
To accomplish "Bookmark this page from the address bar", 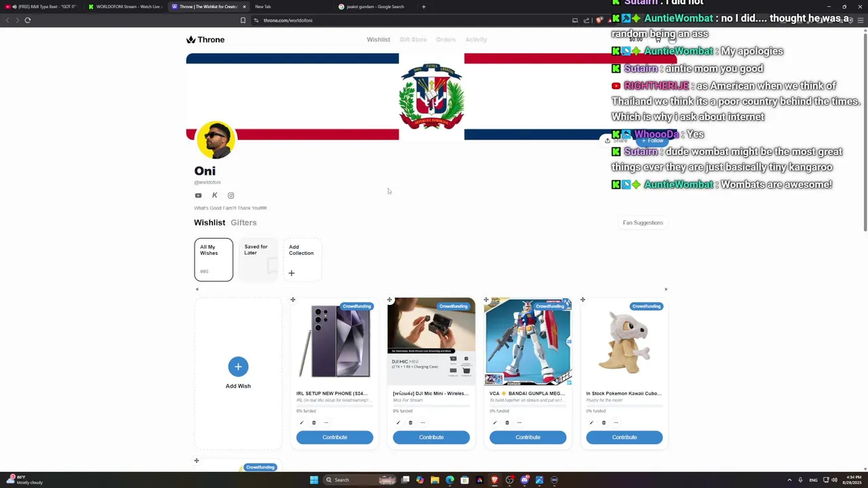I will pyautogui.click(x=243, y=20).
